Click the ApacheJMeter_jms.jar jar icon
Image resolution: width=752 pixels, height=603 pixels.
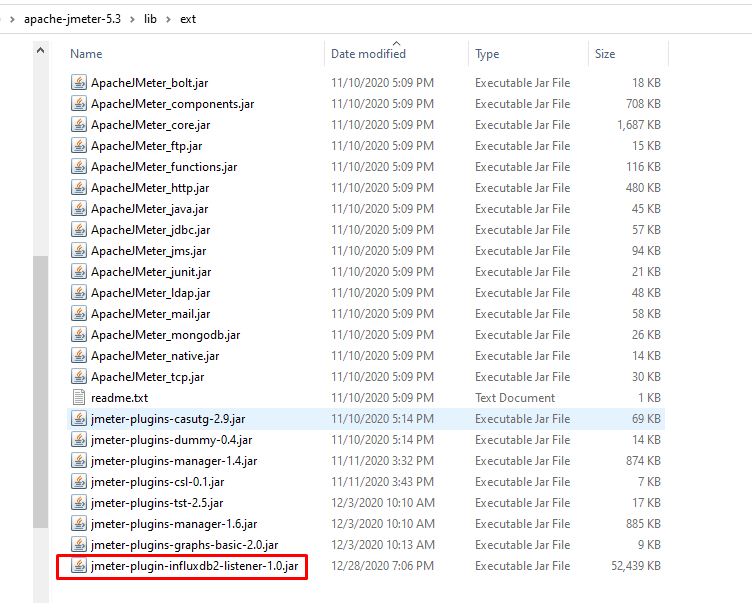coord(79,251)
